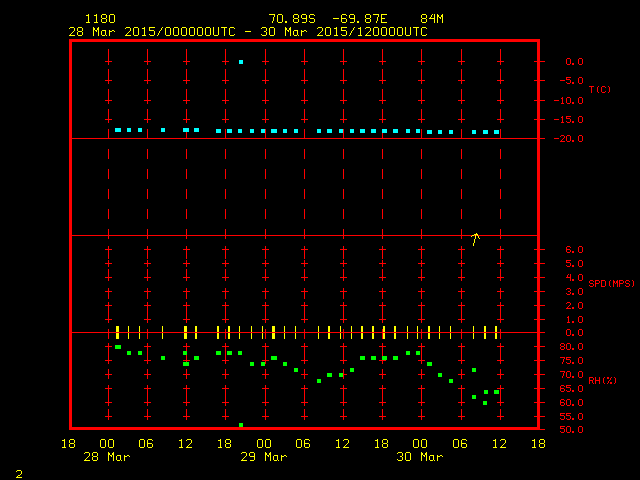Click the SPD(MPS) axis label
Image resolution: width=640 pixels, height=480 pixels.
(x=611, y=283)
